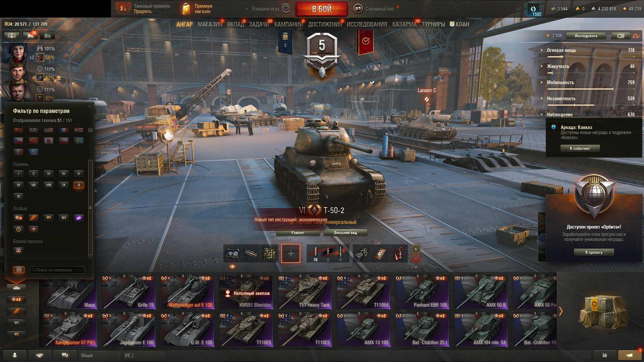
Task: Click the binocular optics equipment slot
Action: (x=232, y=253)
